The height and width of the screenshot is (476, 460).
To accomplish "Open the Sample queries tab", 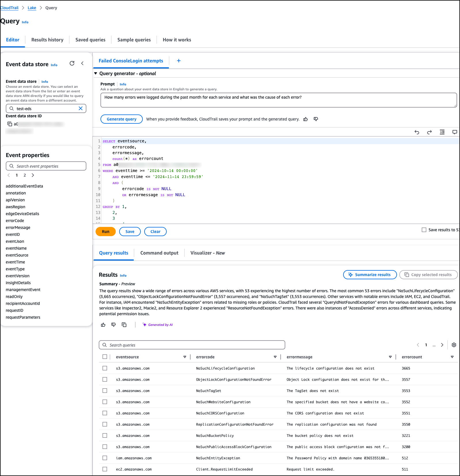I will tap(134, 40).
